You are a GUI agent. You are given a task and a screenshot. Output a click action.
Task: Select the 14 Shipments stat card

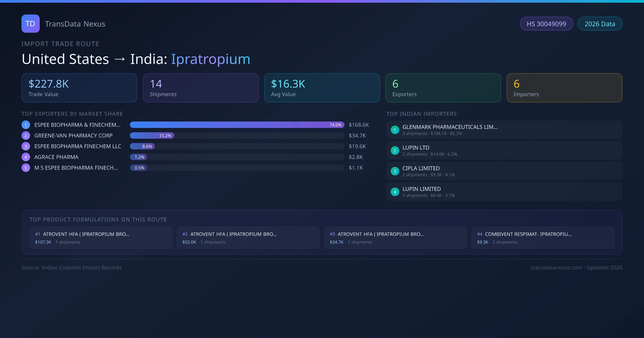point(200,88)
